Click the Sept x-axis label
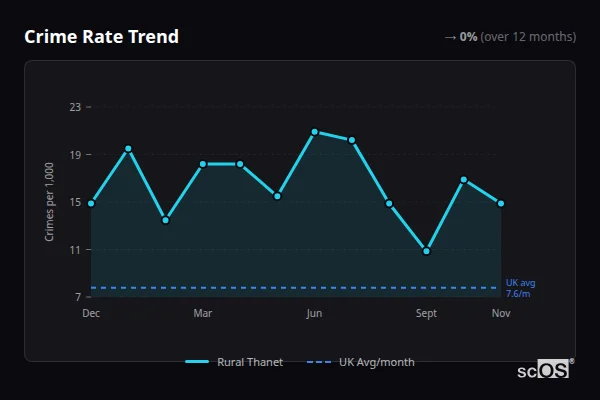The image size is (600, 400). pos(426,313)
